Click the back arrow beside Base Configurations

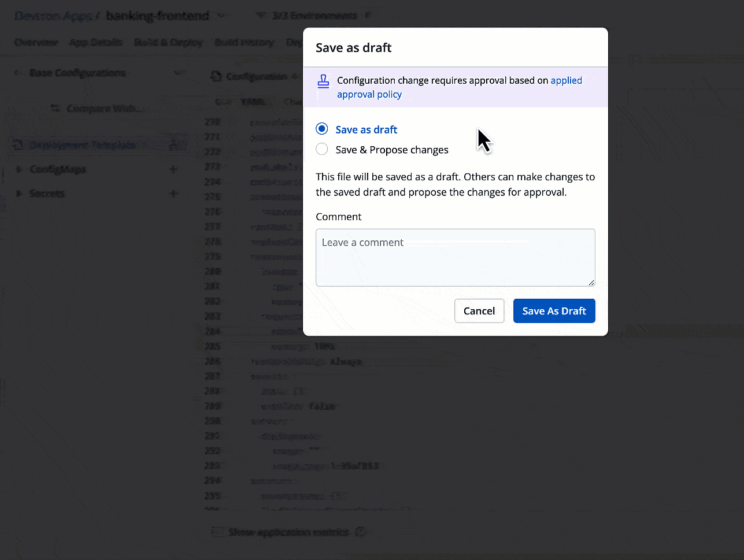(x=18, y=73)
